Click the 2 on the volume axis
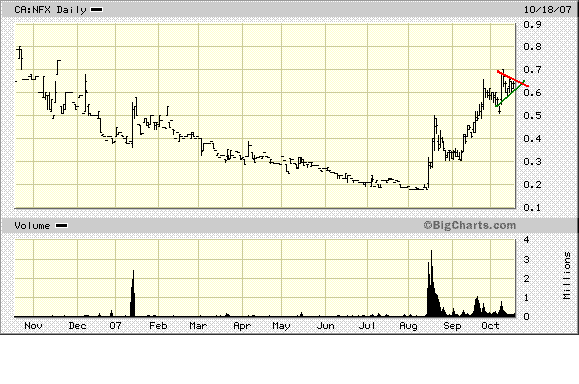The height and width of the screenshot is (384, 579). 527,278
